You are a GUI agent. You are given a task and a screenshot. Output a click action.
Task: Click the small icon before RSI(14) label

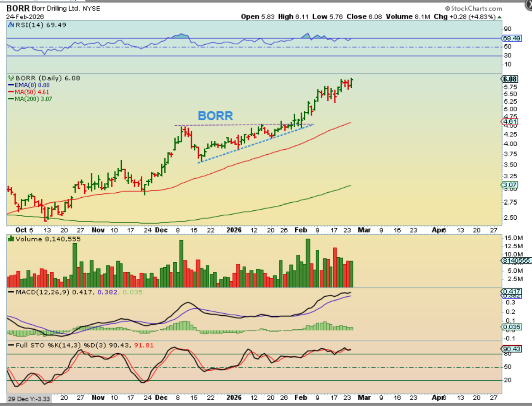click(x=11, y=25)
